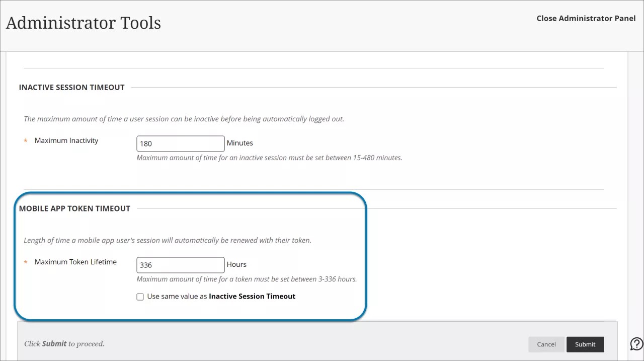The height and width of the screenshot is (361, 644).
Task: Click the Maximum Token Lifetime field label
Action: [x=75, y=262]
